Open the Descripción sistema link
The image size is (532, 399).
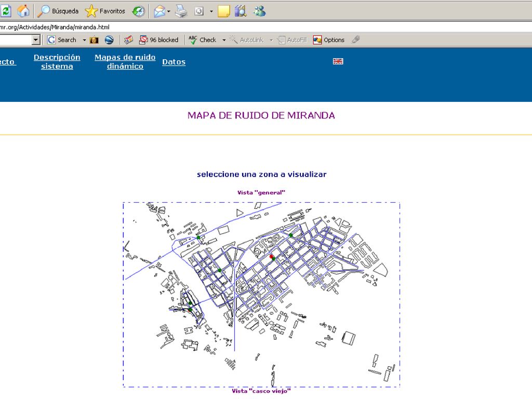pos(57,62)
